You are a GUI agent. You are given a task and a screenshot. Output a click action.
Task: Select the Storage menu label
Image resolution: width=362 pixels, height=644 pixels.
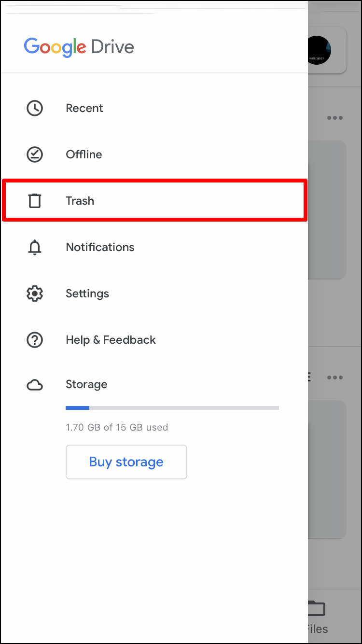(x=86, y=385)
